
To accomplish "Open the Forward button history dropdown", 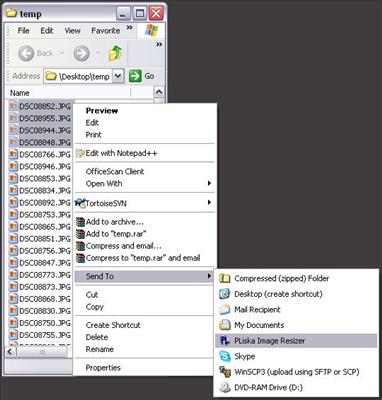I will tap(98, 53).
